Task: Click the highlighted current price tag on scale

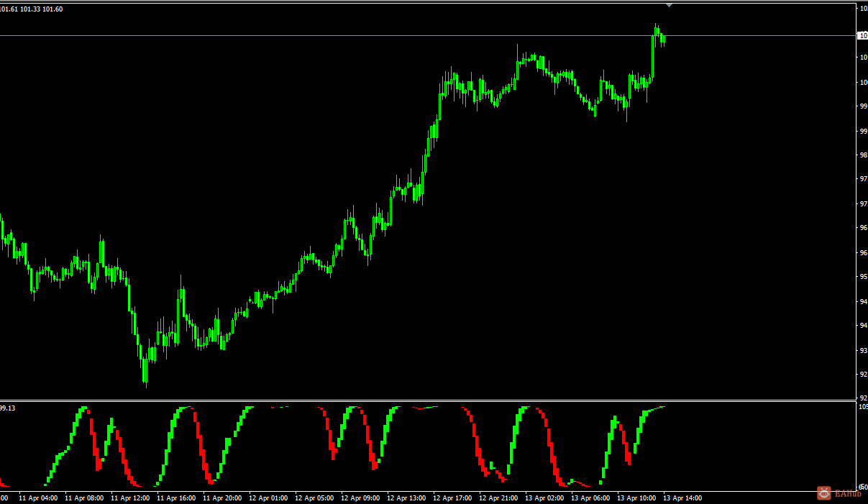Action: click(x=862, y=35)
